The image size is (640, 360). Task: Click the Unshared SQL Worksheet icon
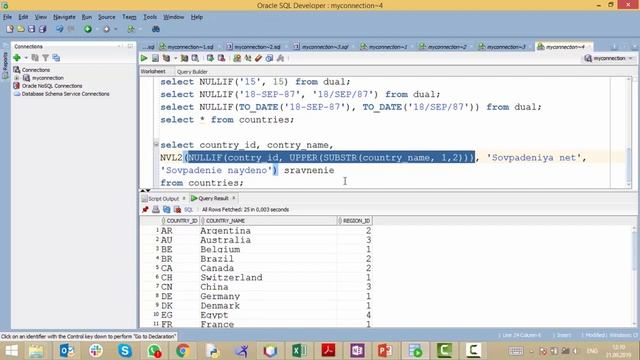click(x=237, y=58)
